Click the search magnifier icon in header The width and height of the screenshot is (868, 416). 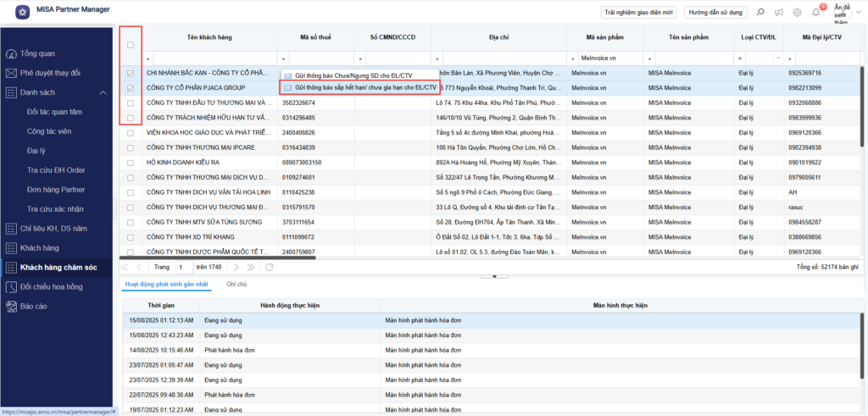pyautogui.click(x=759, y=13)
